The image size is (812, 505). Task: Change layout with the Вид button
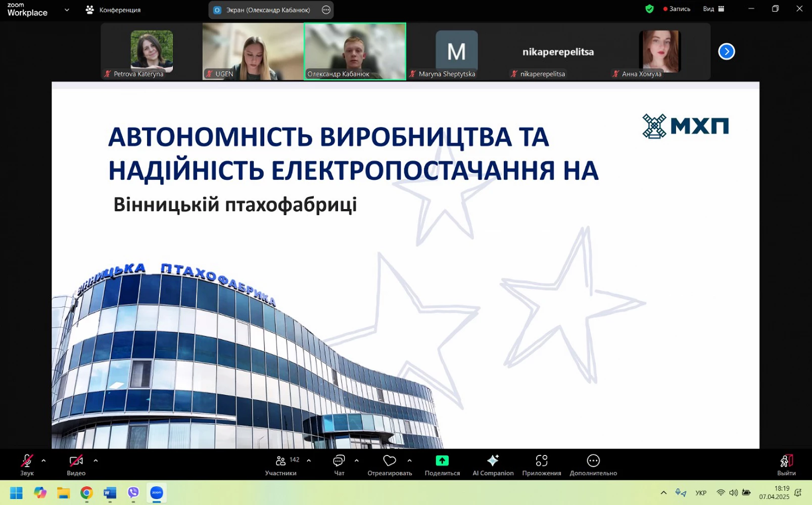click(x=713, y=9)
